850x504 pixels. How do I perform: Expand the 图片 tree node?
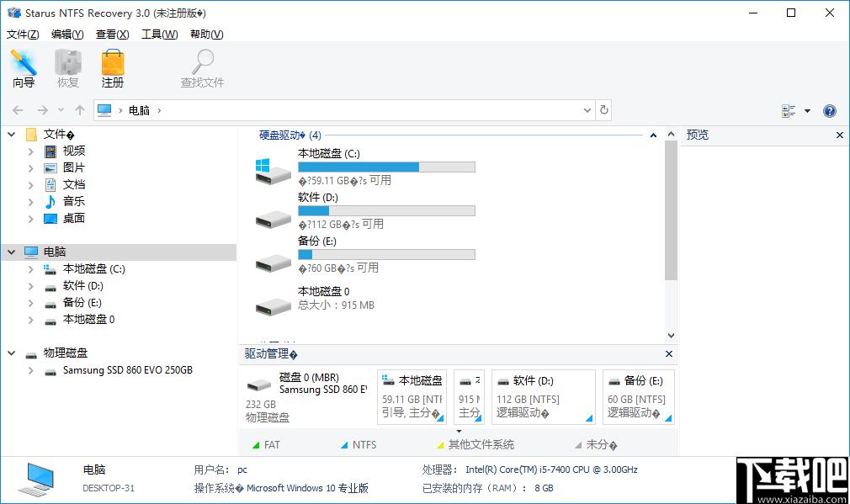tap(31, 168)
